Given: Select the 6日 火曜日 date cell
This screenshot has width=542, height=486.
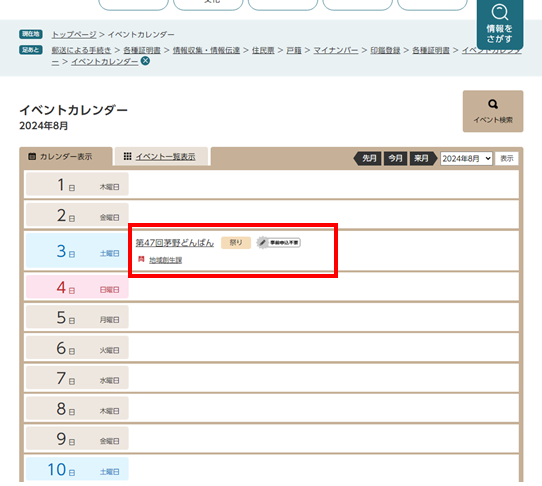Looking at the screenshot, I should click(x=77, y=347).
